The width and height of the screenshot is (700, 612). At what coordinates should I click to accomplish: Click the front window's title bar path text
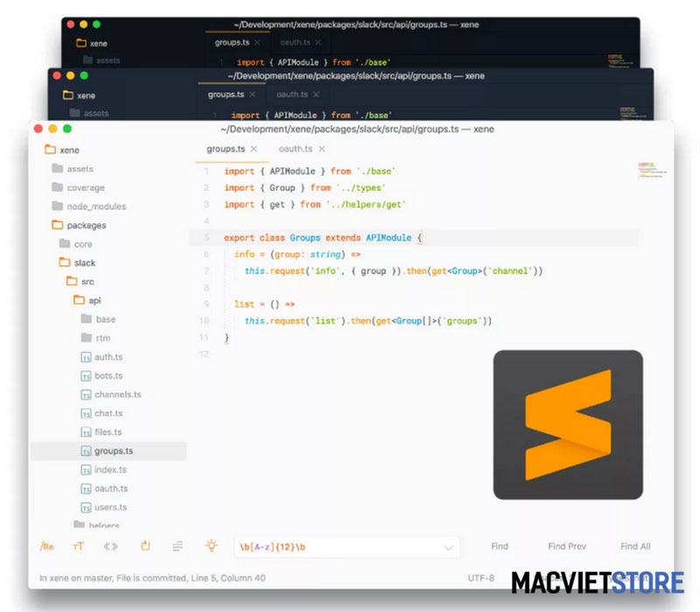(357, 129)
